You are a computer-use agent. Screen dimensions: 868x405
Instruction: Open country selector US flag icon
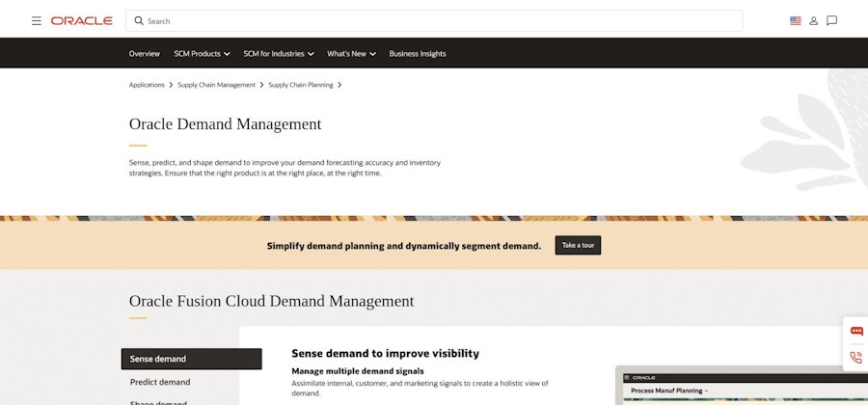(x=795, y=21)
